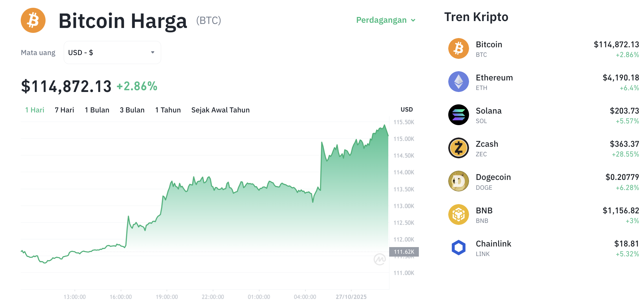This screenshot has height=301, width=644.
Task: Switch to the 1 Tahun range
Action: tap(168, 110)
